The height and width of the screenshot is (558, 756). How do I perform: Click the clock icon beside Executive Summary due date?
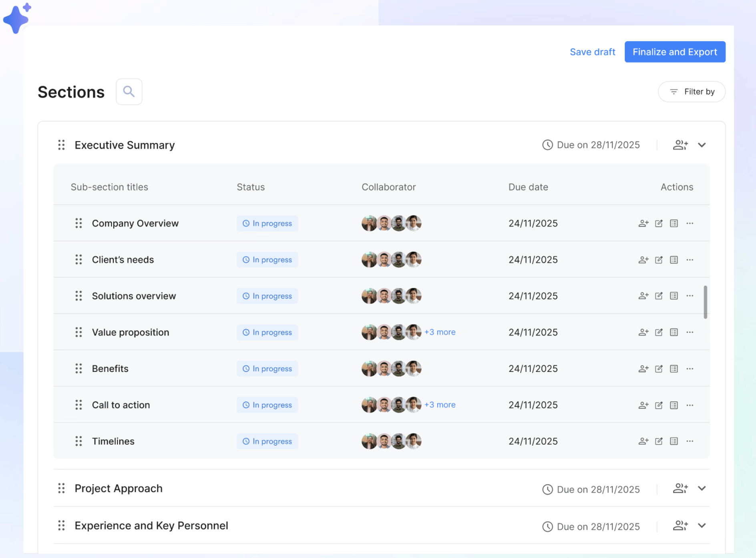547,145
